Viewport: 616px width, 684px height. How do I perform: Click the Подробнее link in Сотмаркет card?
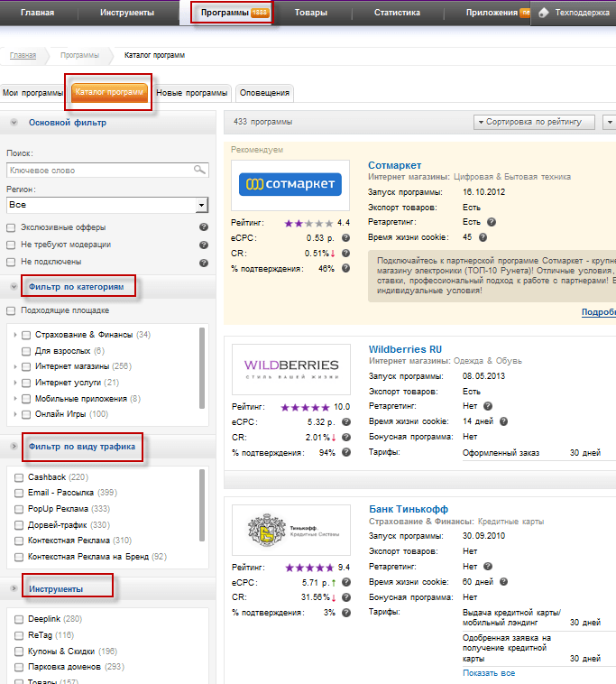(599, 312)
